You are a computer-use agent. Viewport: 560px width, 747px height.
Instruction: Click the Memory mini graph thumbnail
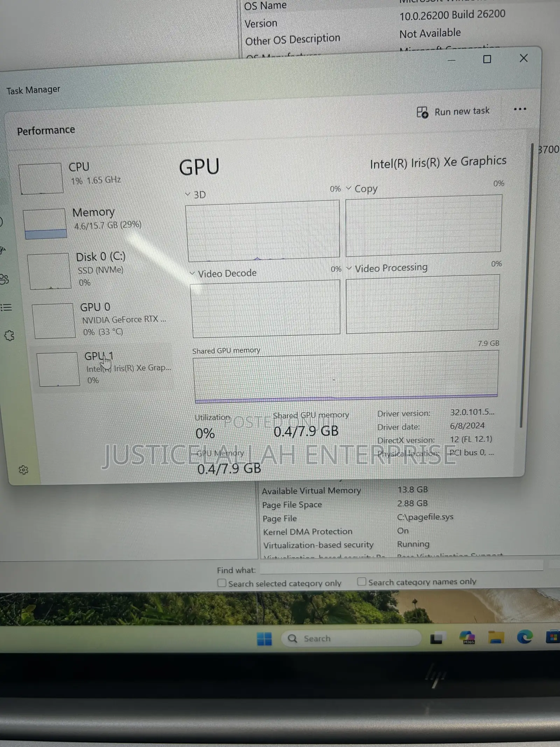pos(45,224)
